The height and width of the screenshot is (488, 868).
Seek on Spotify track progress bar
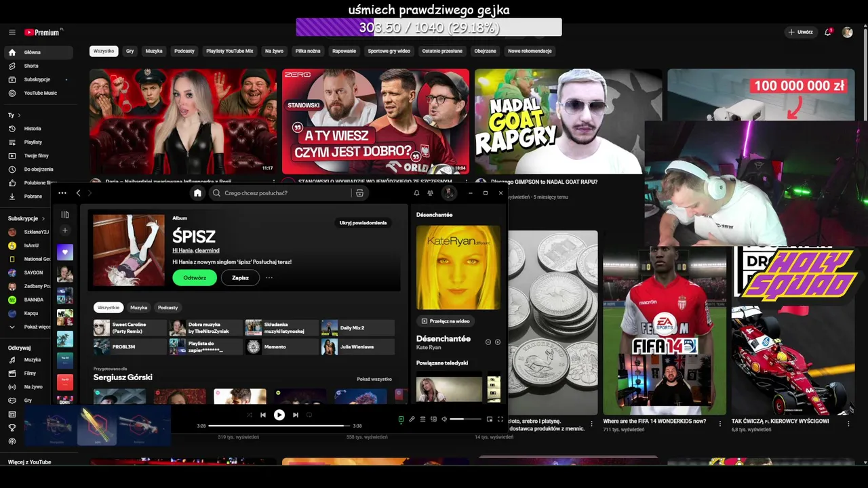279,426
